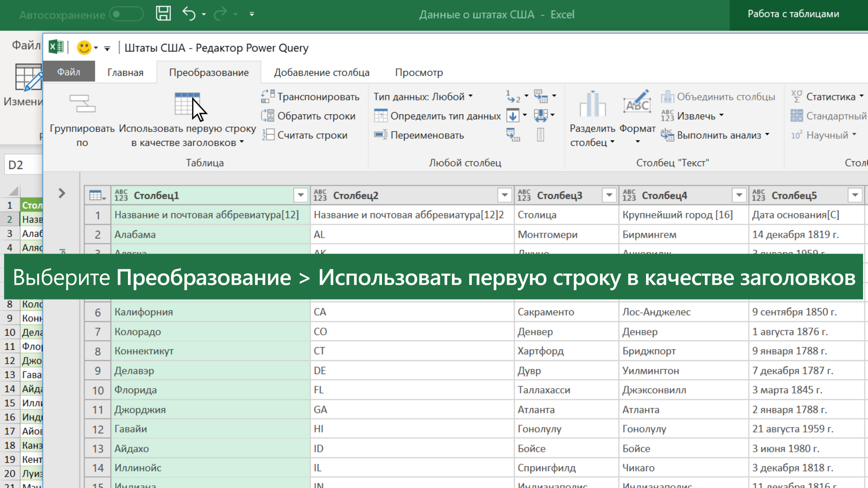The width and height of the screenshot is (868, 488).
Task: Click the cell 9 сентября 1850 г.
Action: coord(807,312)
